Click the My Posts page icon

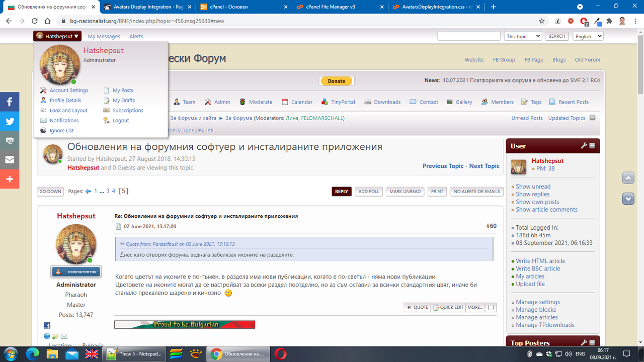[x=106, y=90]
